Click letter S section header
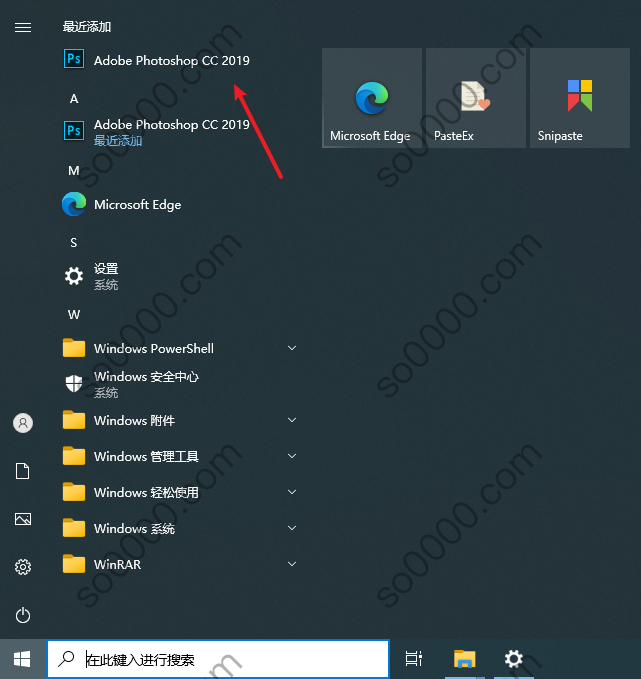Screen dimensions: 641x679 coord(74,242)
